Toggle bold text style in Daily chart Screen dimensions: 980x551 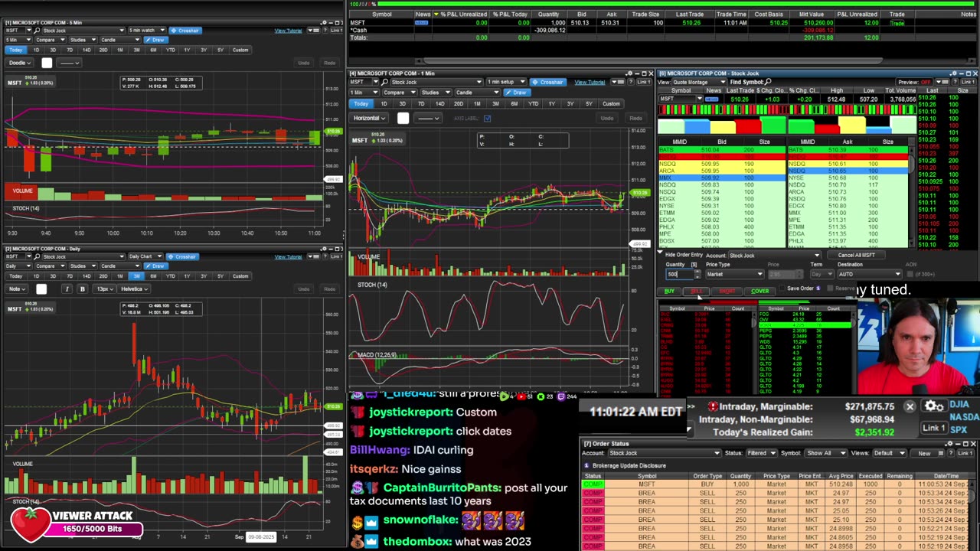(x=82, y=289)
